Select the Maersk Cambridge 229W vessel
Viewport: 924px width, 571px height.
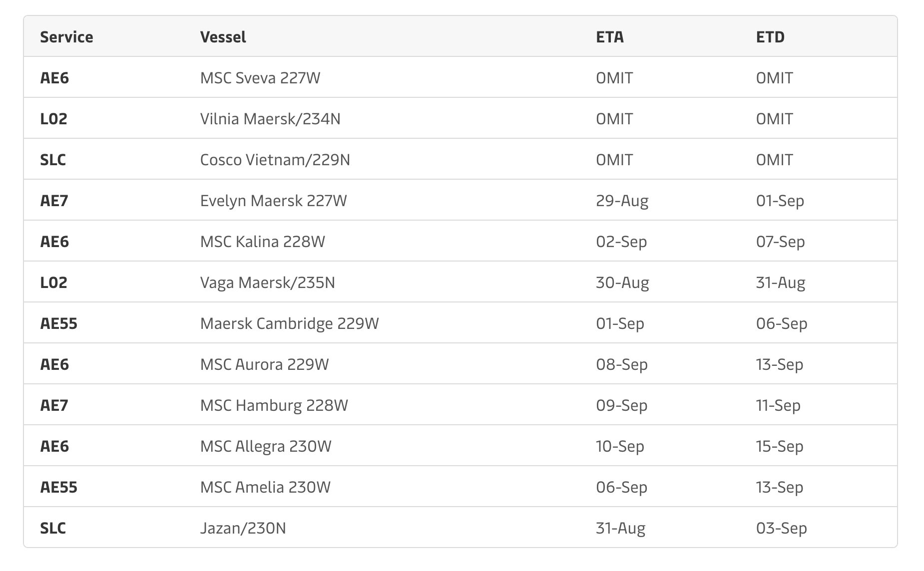290,323
